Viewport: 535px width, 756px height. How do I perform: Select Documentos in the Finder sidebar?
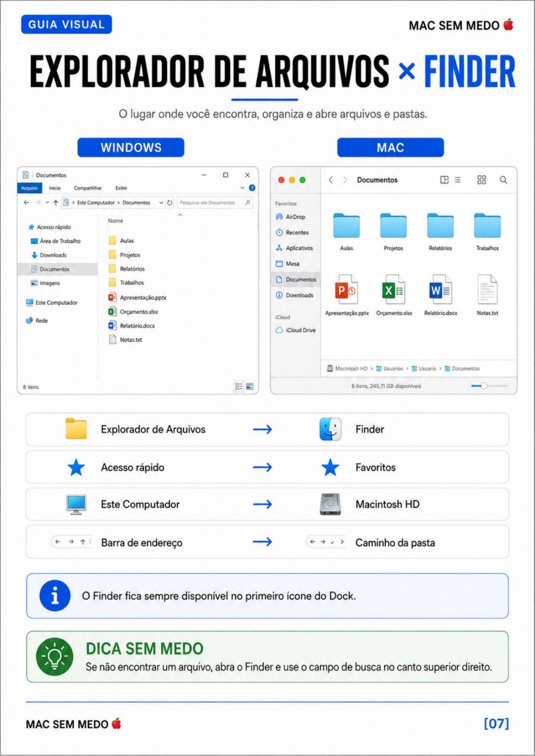coord(295,279)
